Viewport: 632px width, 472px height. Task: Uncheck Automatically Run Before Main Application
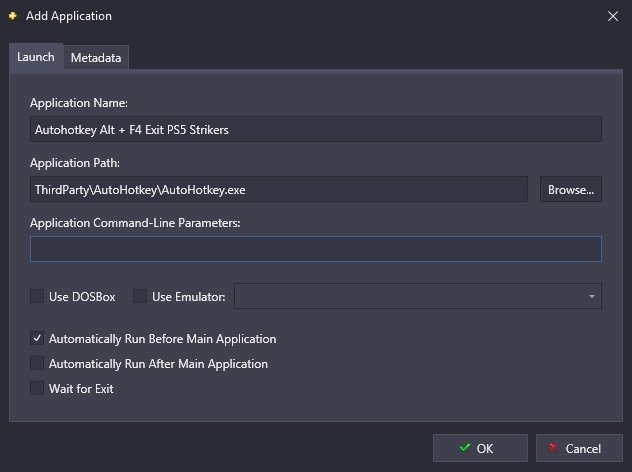click(37, 338)
